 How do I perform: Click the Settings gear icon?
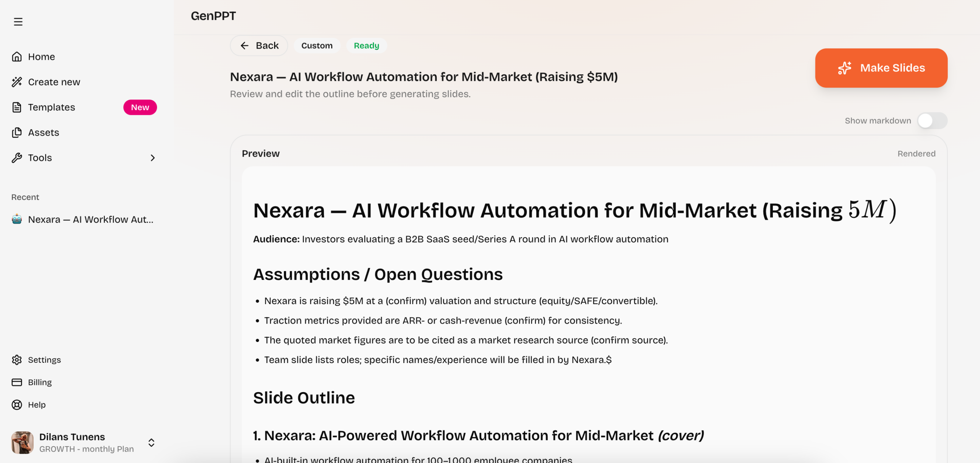tap(16, 360)
